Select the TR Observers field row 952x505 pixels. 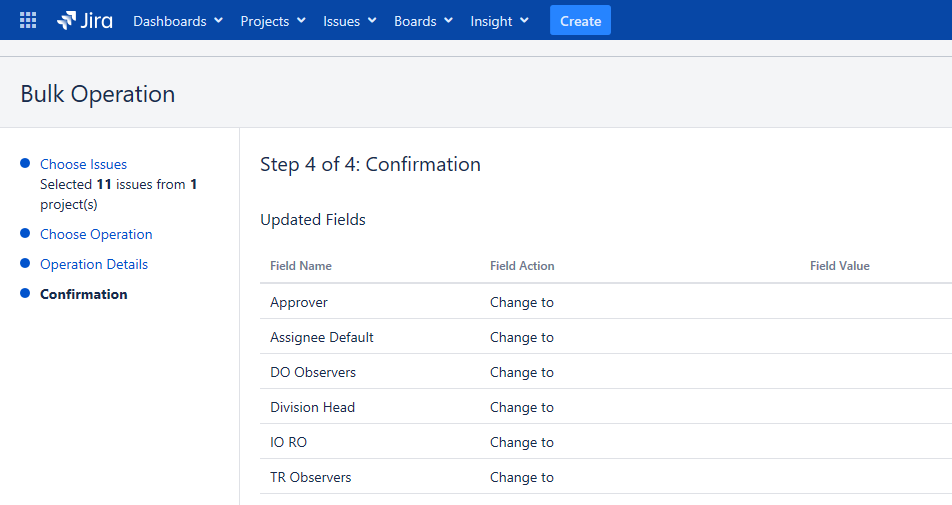click(311, 477)
